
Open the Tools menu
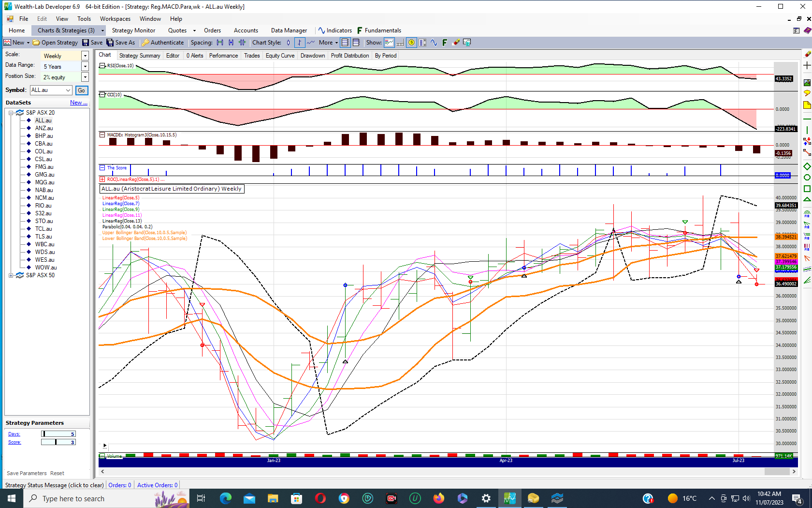pos(84,19)
